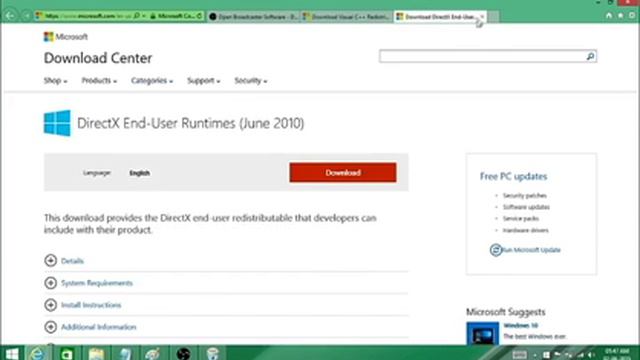Screen dimensions: 640x360
Task: Open the Security dropdown menu
Action: click(251, 80)
